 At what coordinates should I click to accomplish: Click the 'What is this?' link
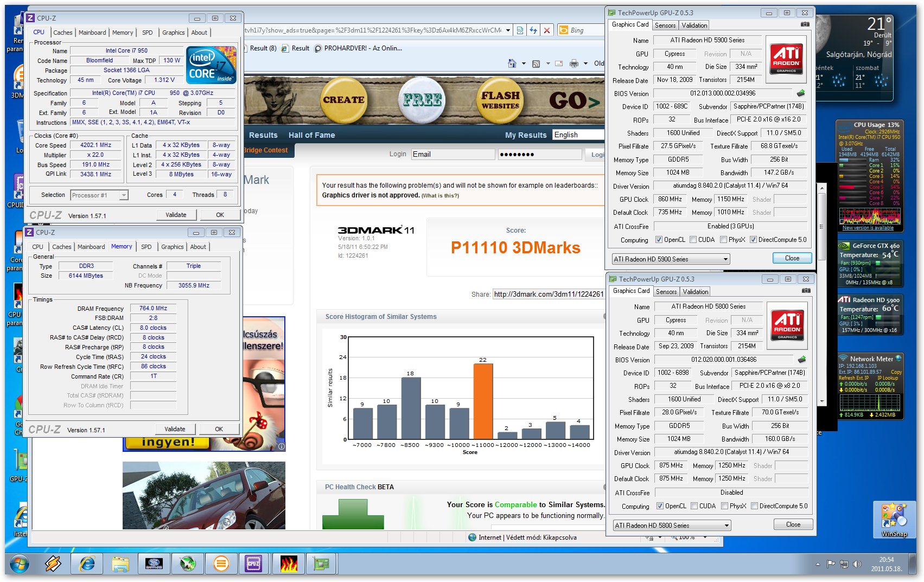440,196
